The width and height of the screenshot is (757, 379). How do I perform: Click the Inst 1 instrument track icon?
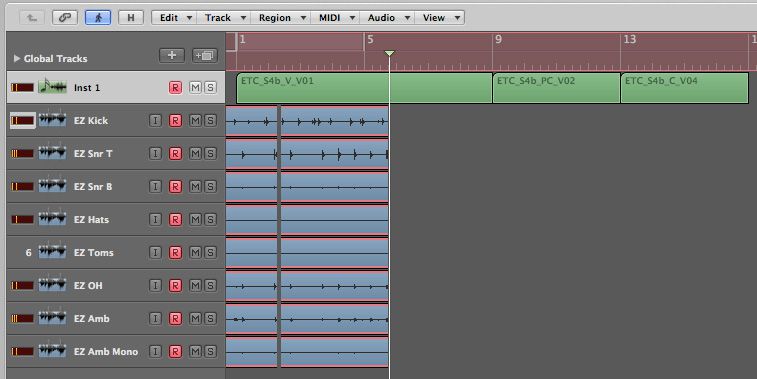click(x=52, y=87)
